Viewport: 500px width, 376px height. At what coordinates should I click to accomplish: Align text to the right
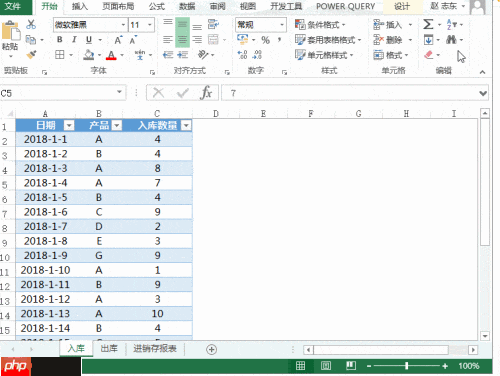(x=197, y=40)
